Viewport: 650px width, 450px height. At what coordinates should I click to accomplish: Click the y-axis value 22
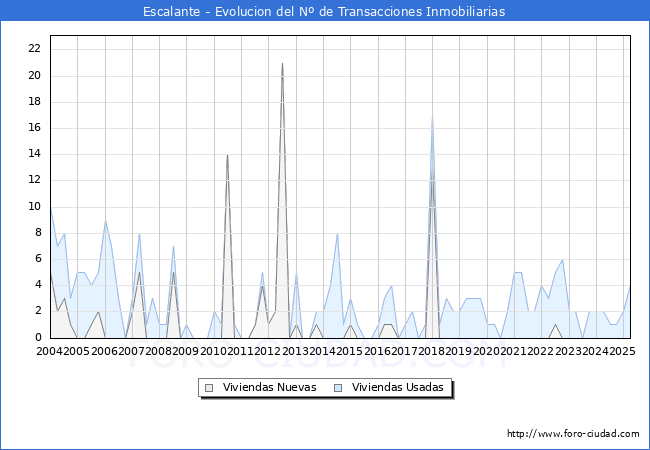(x=35, y=48)
